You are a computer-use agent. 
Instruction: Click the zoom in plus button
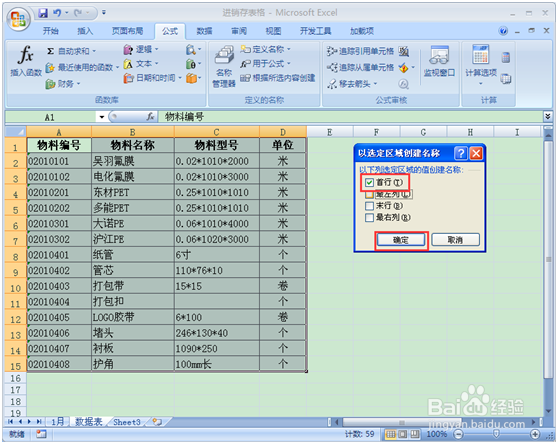tap(536, 434)
